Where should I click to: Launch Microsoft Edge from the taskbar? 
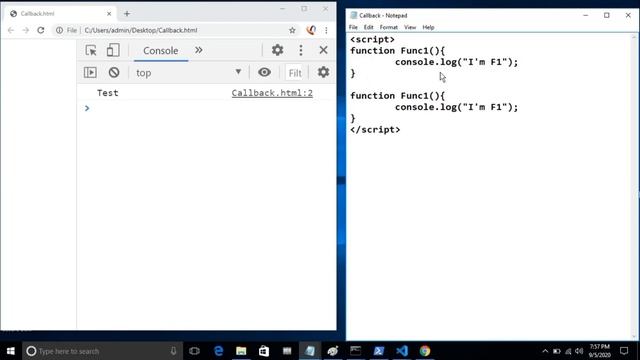pyautogui.click(x=218, y=351)
